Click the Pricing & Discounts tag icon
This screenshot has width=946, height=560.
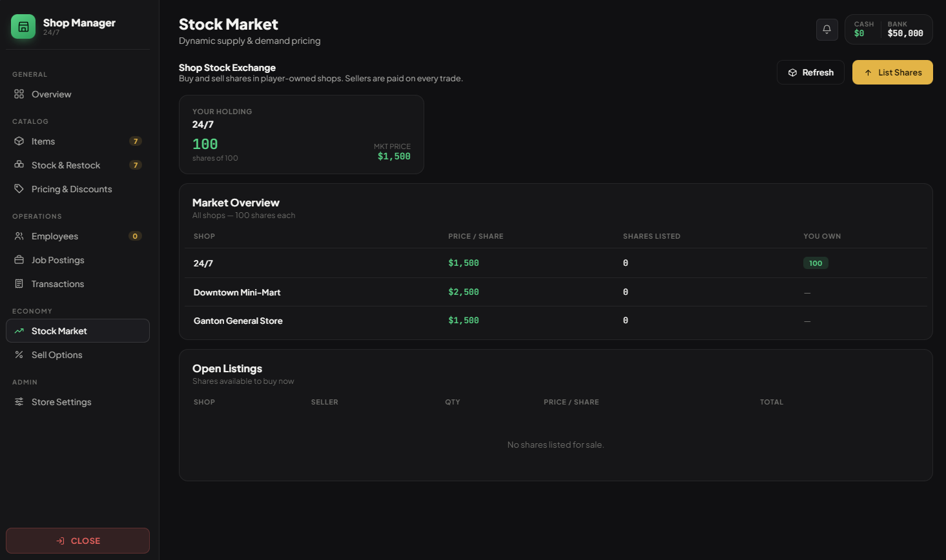point(19,189)
